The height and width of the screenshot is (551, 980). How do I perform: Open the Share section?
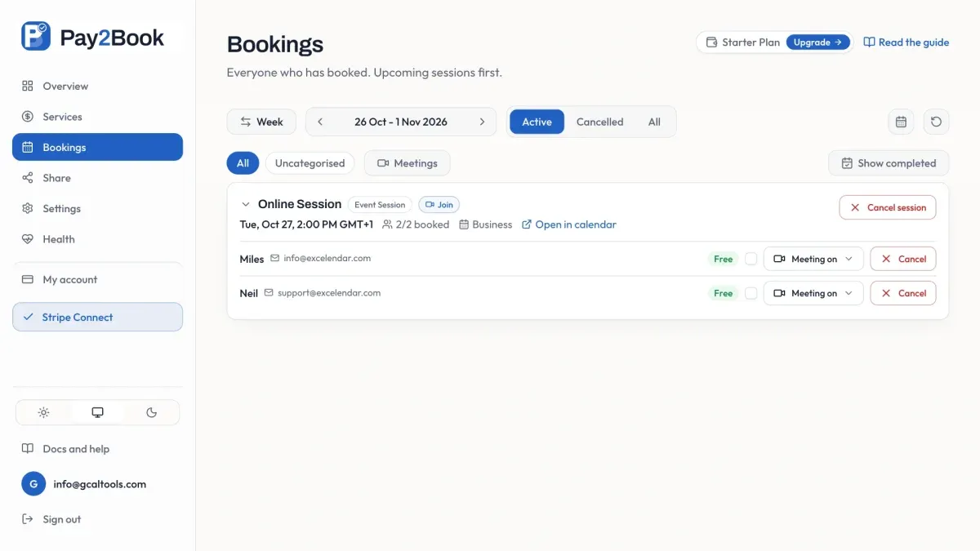pos(97,178)
